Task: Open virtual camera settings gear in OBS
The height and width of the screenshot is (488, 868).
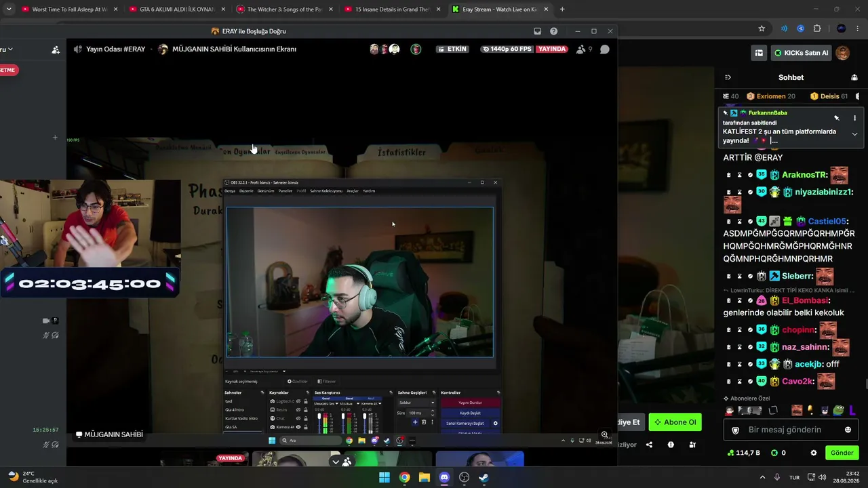Action: [496, 423]
